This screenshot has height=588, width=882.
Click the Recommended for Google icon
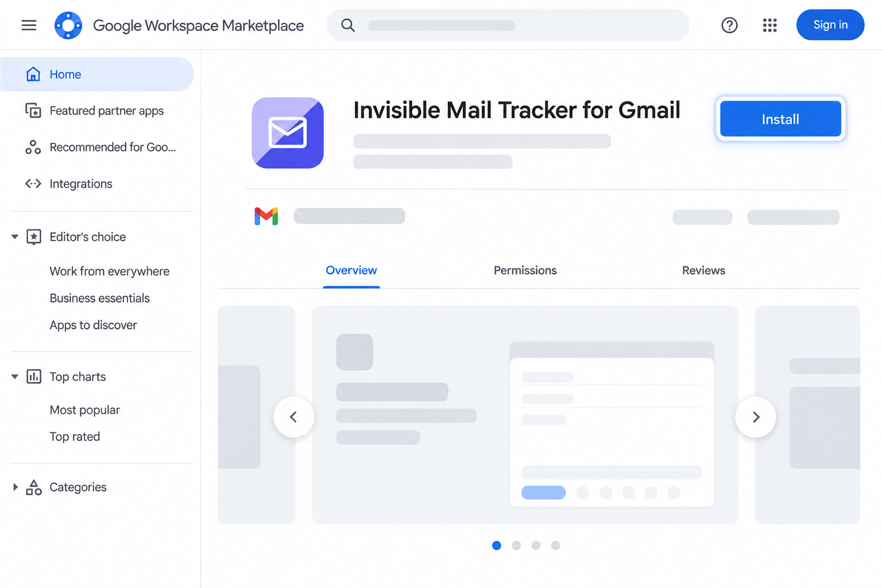click(x=33, y=147)
